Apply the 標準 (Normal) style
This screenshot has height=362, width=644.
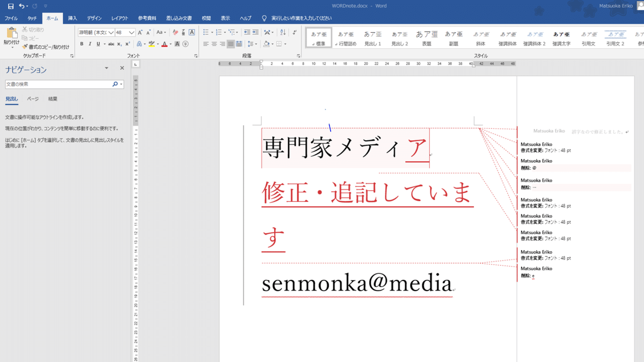pos(319,38)
